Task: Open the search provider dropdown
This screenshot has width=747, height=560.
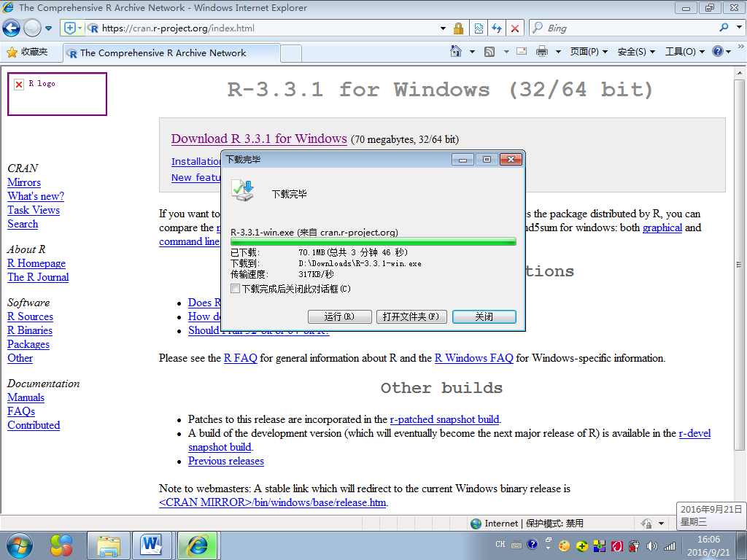Action: coord(740,28)
